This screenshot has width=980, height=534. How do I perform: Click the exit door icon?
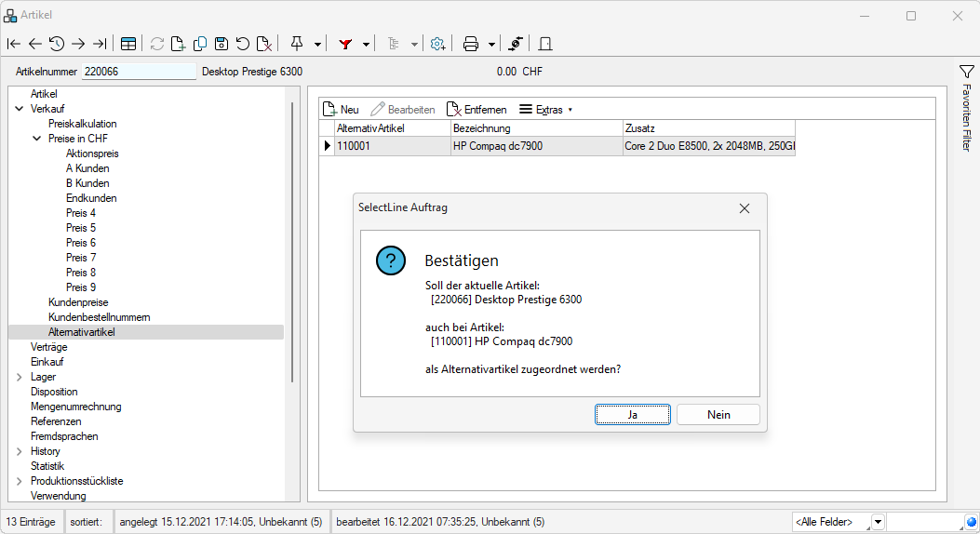point(545,44)
